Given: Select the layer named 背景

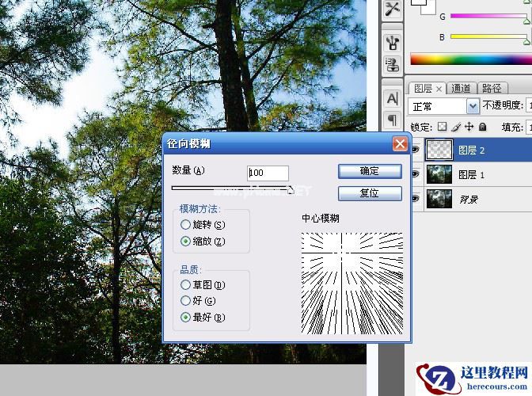Looking at the screenshot, I should pos(469,199).
